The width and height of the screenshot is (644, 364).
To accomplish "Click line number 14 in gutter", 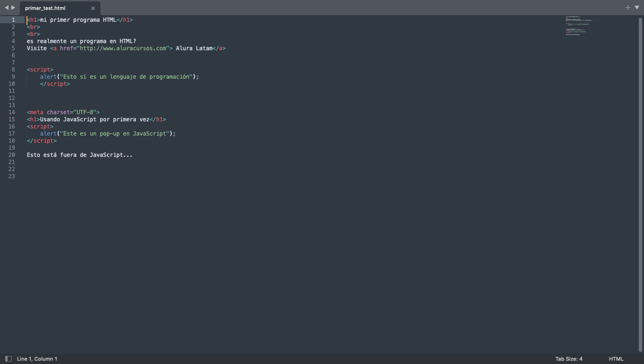I will coord(12,112).
